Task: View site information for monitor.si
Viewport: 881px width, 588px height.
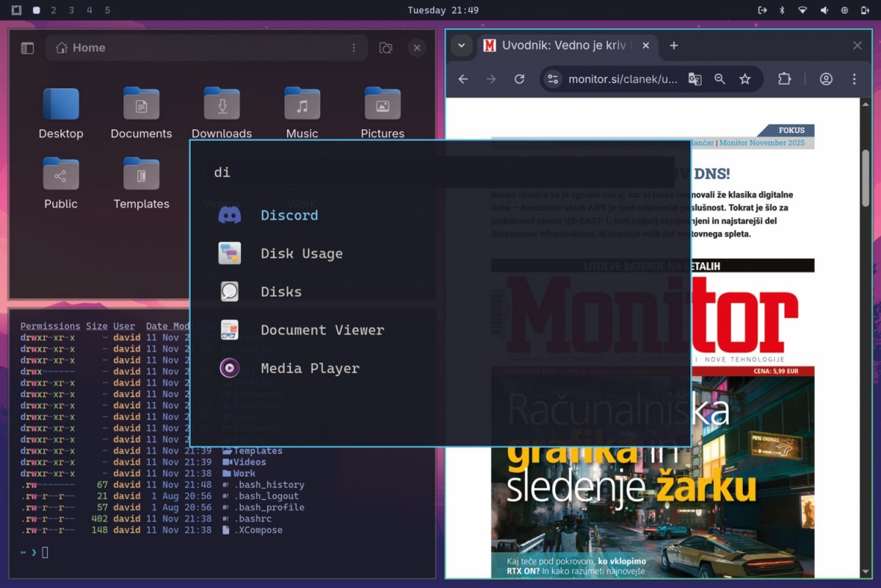Action: [x=554, y=79]
